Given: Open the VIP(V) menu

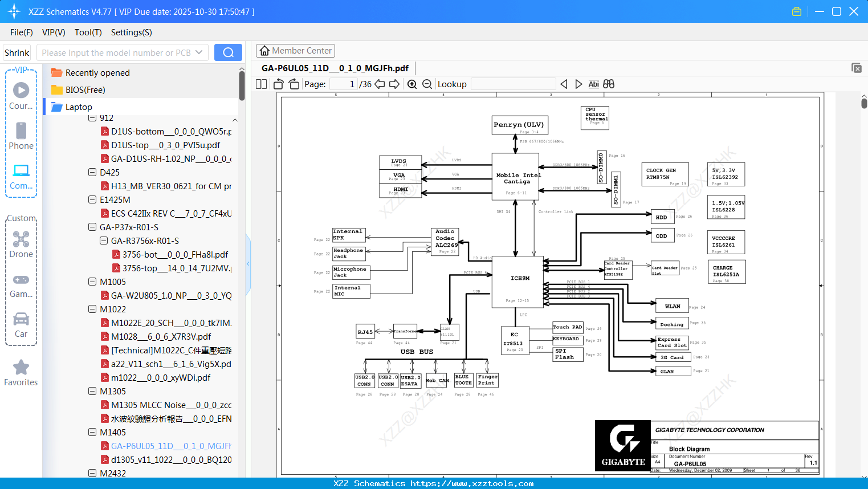Looking at the screenshot, I should (54, 32).
